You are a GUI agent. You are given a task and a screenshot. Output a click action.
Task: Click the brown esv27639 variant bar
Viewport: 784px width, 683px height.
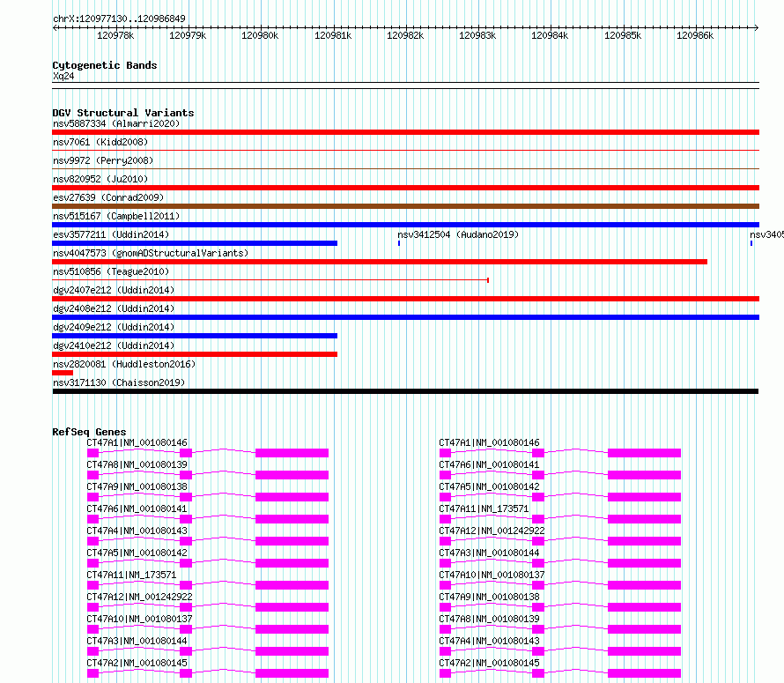[x=405, y=206]
